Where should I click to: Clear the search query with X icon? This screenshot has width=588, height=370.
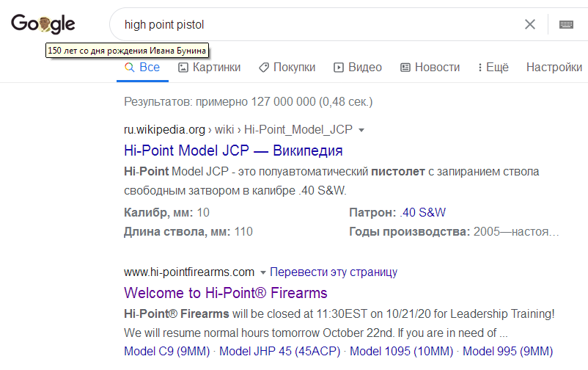coord(530,24)
